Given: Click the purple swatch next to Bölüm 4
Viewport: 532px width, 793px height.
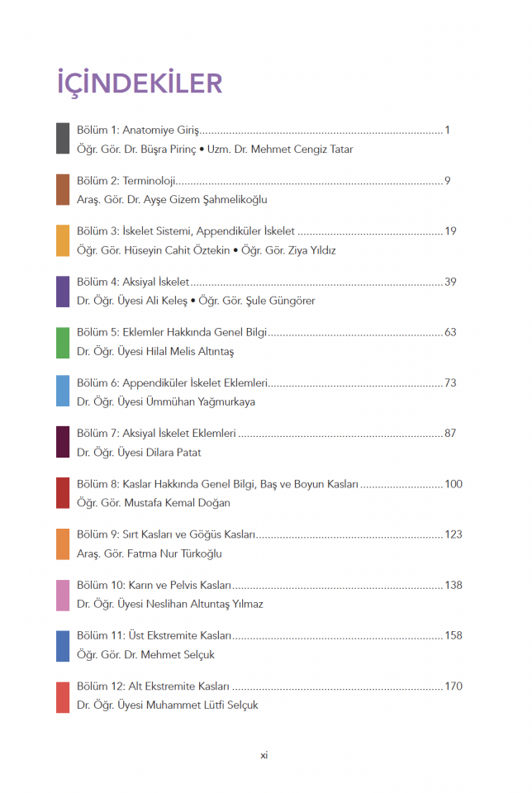Looking at the screenshot, I should 63,292.
